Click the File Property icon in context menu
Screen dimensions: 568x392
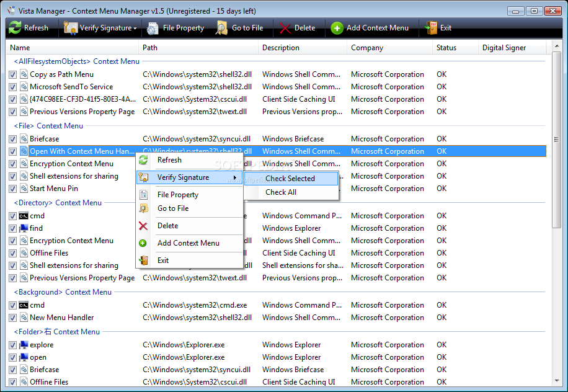coord(143,195)
